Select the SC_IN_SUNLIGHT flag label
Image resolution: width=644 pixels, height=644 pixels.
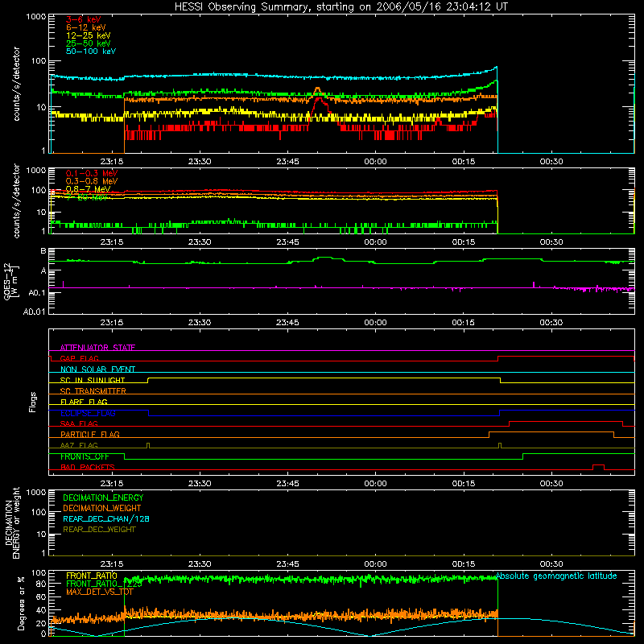(x=93, y=380)
